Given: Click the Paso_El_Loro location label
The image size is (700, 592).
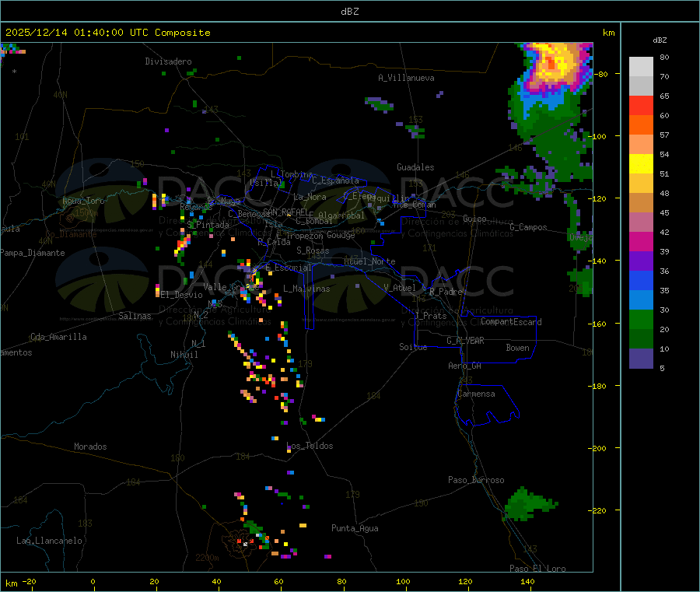Looking at the screenshot, I should 537,569.
